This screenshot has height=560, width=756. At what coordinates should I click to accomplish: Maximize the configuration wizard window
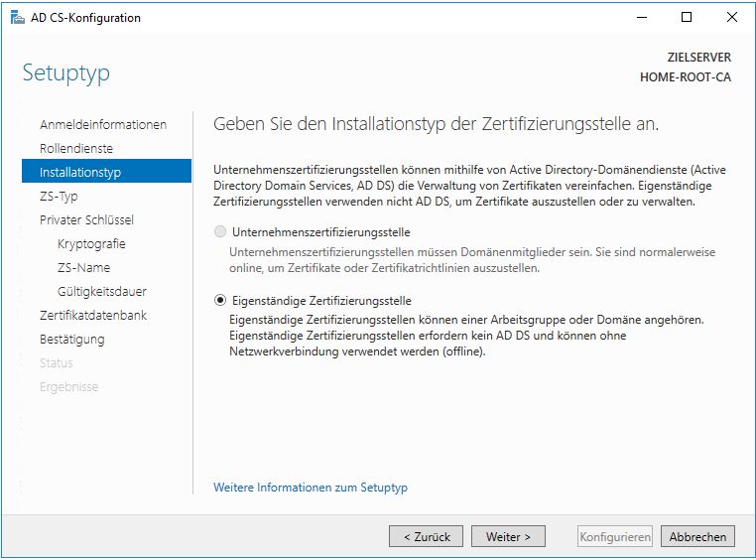(x=686, y=17)
